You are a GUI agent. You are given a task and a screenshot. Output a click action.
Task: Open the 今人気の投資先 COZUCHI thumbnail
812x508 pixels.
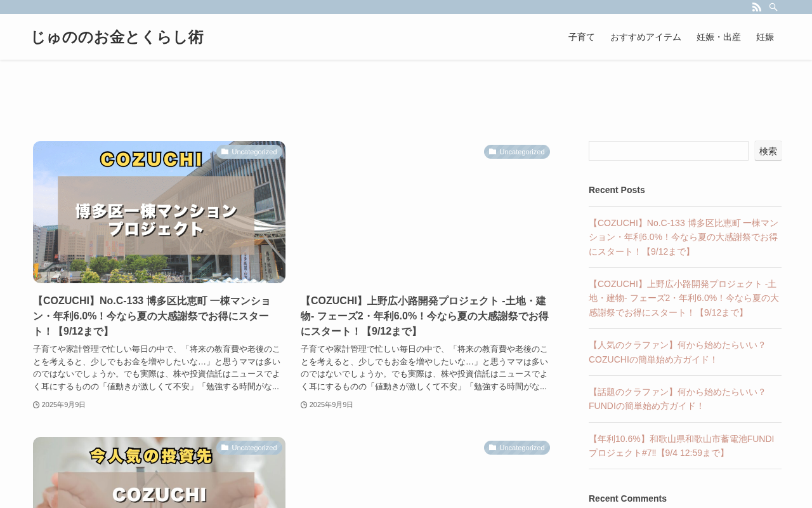coord(159,472)
